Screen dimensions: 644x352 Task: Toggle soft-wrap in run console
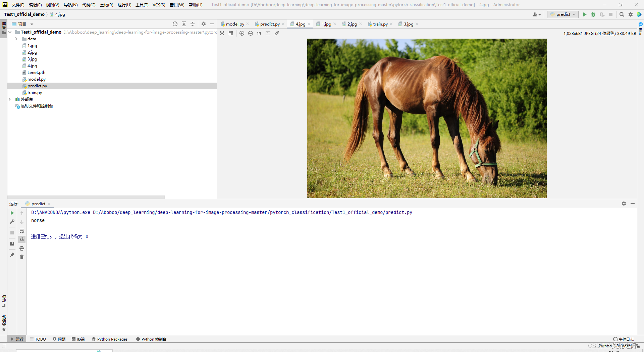coord(22,231)
